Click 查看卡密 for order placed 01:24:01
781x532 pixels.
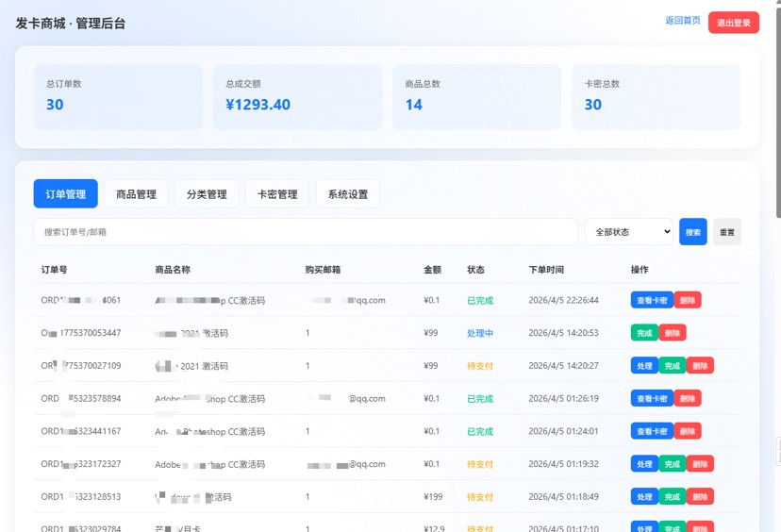point(652,431)
